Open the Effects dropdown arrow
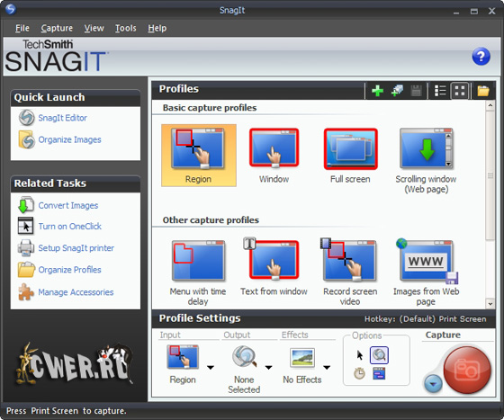504x420 pixels. (327, 367)
